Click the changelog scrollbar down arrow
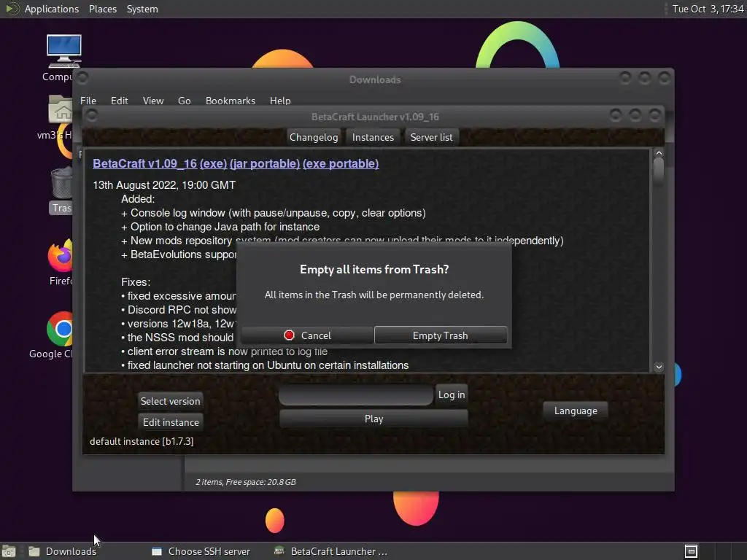The width and height of the screenshot is (747, 560). click(x=659, y=367)
